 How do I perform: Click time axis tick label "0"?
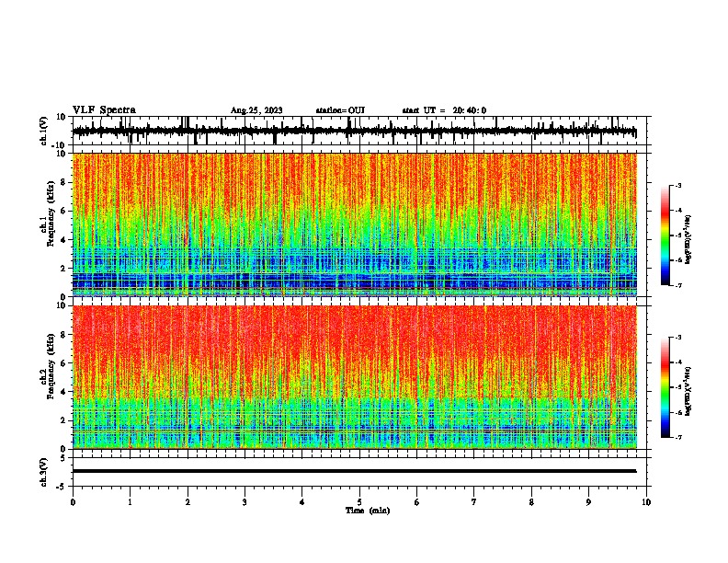73,502
